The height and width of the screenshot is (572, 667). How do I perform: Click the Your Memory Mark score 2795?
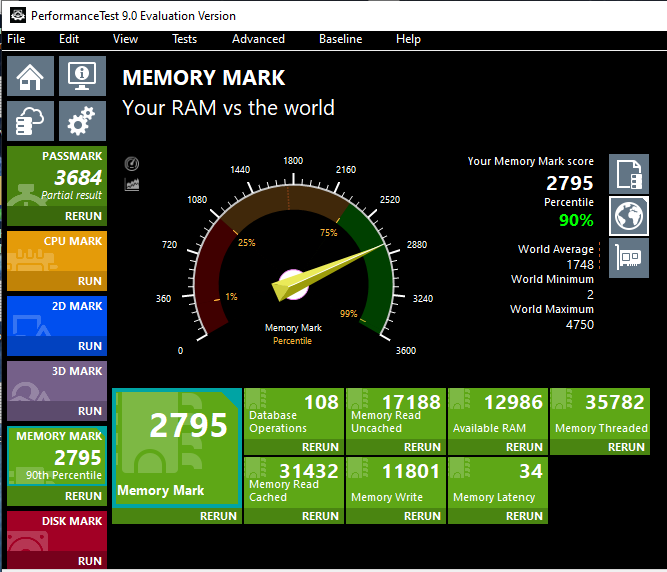pyautogui.click(x=570, y=183)
